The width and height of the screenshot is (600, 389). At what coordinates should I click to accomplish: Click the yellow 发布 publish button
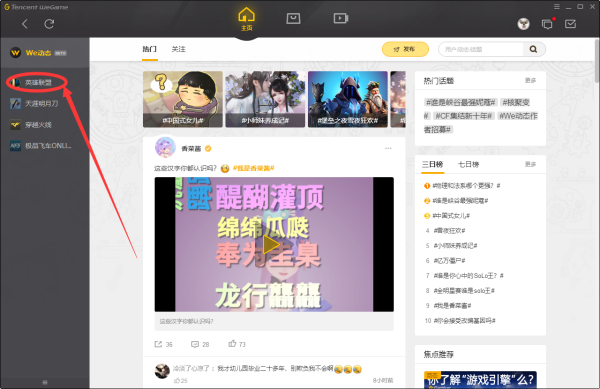point(405,49)
